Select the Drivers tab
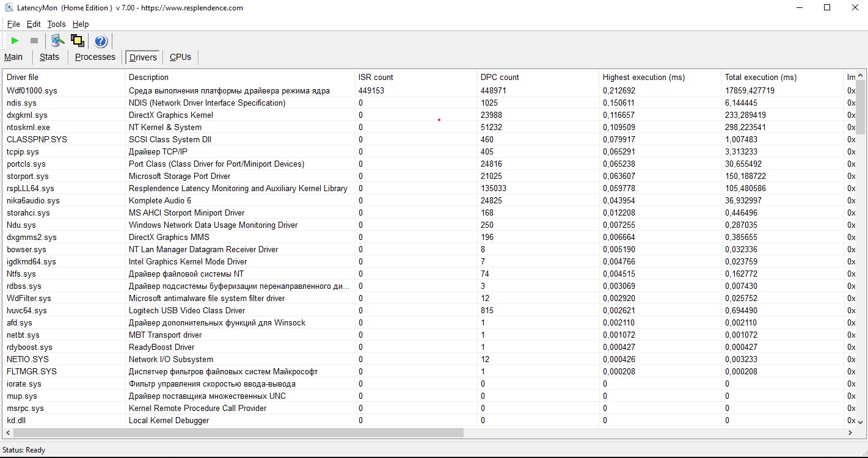 click(143, 57)
